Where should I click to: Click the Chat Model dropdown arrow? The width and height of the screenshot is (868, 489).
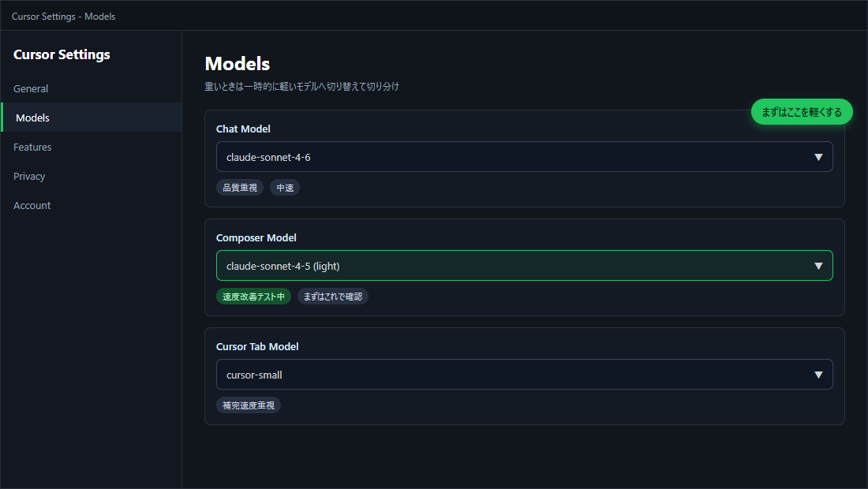coord(818,157)
